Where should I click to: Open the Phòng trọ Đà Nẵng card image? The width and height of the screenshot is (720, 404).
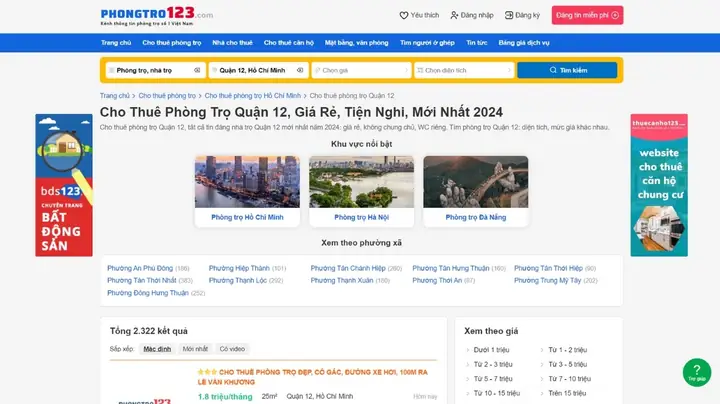[x=476, y=182]
